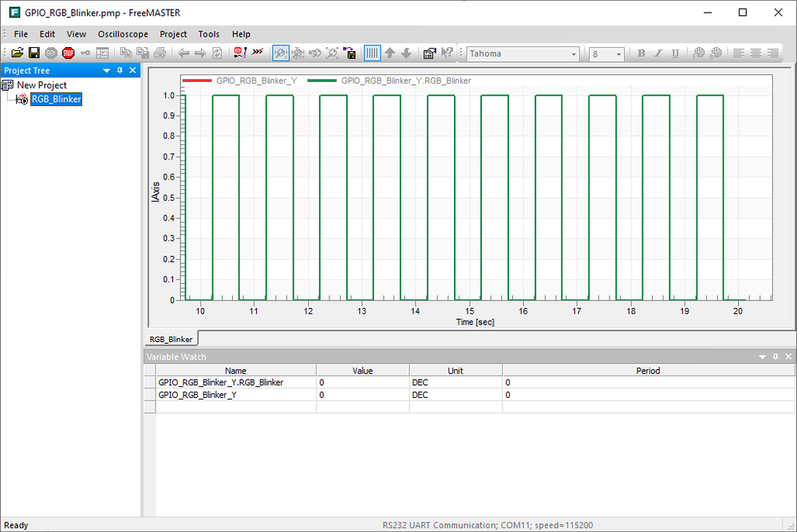This screenshot has height=532, width=797.
Task: Open the Oscilloscope menu
Action: coord(123,34)
